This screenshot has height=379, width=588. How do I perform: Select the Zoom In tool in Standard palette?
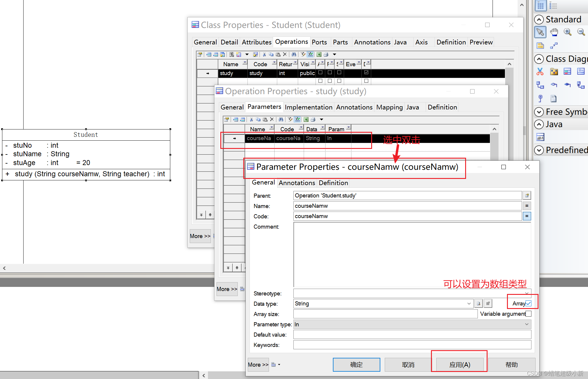tap(567, 32)
